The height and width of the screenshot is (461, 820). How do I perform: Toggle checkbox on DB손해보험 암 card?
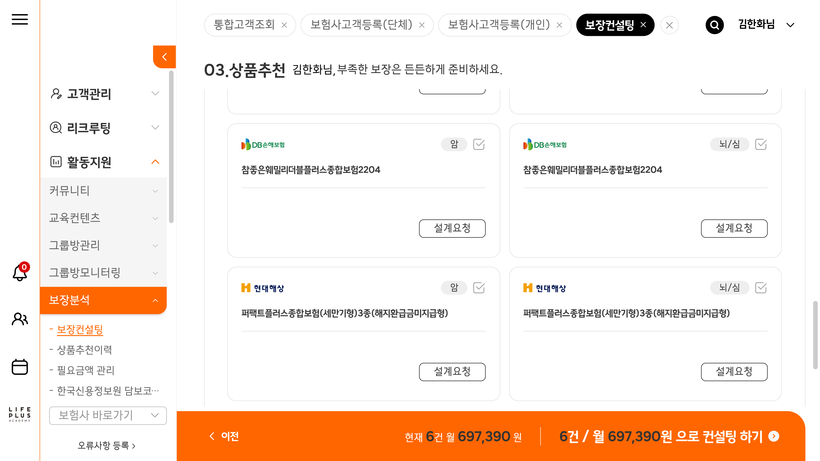pos(479,144)
